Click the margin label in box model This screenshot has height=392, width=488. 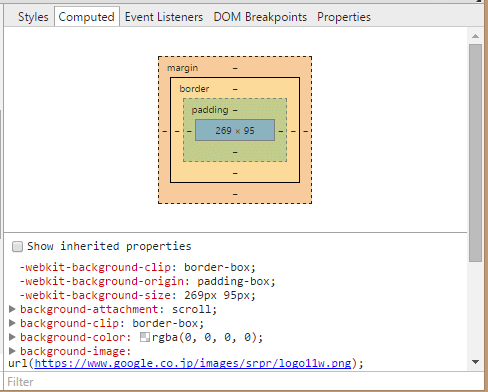[x=182, y=68]
